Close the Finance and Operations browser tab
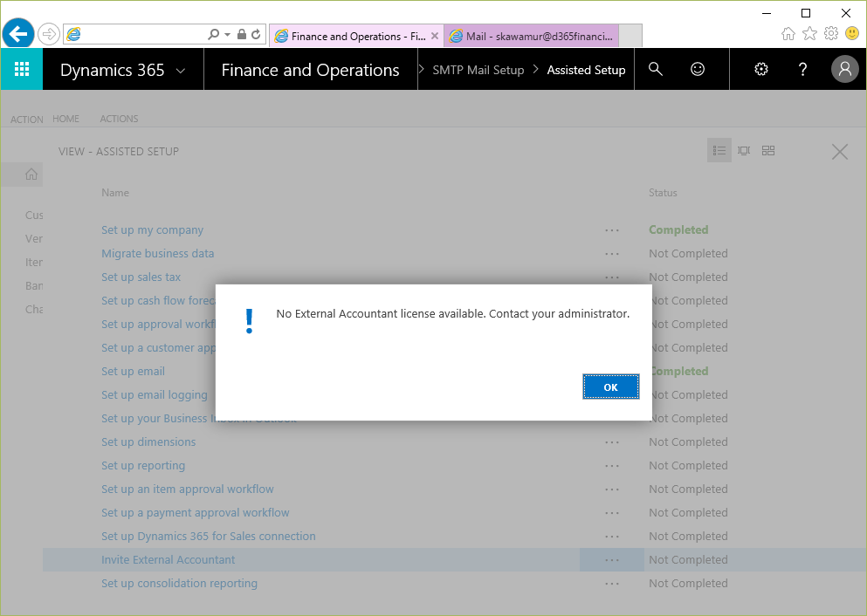Viewport: 867px width, 616px height. [435, 37]
